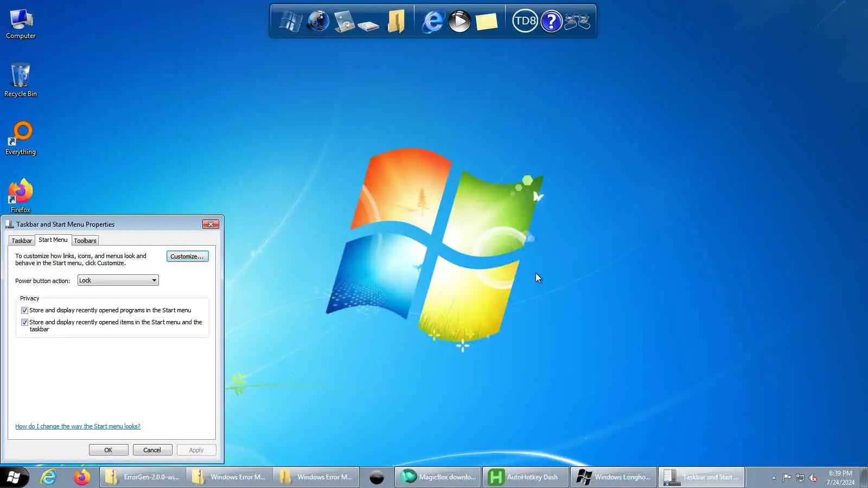Click the muted volume tray icon
Viewport: 868px width, 488px height.
coord(813,478)
